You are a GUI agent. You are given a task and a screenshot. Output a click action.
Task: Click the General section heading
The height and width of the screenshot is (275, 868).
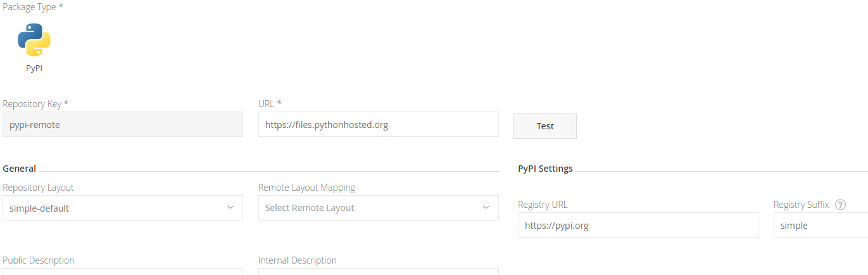(x=20, y=169)
